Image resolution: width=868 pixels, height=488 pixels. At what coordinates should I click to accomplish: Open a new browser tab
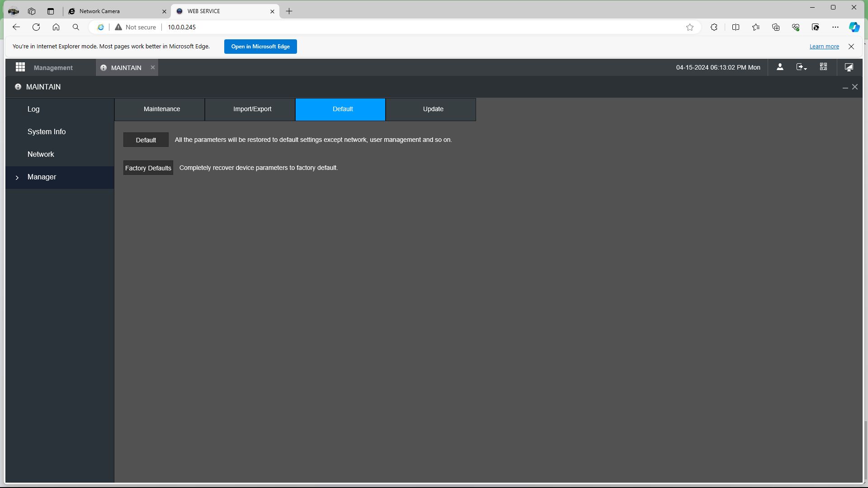[x=289, y=11]
